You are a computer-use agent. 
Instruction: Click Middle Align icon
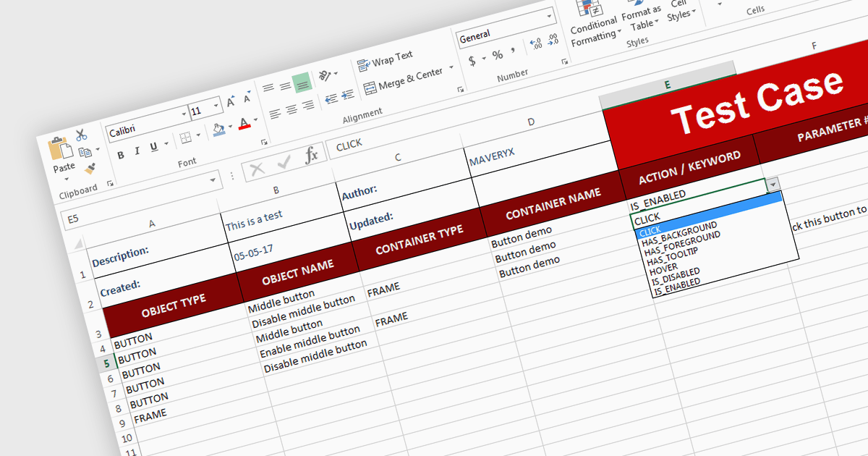coord(285,86)
